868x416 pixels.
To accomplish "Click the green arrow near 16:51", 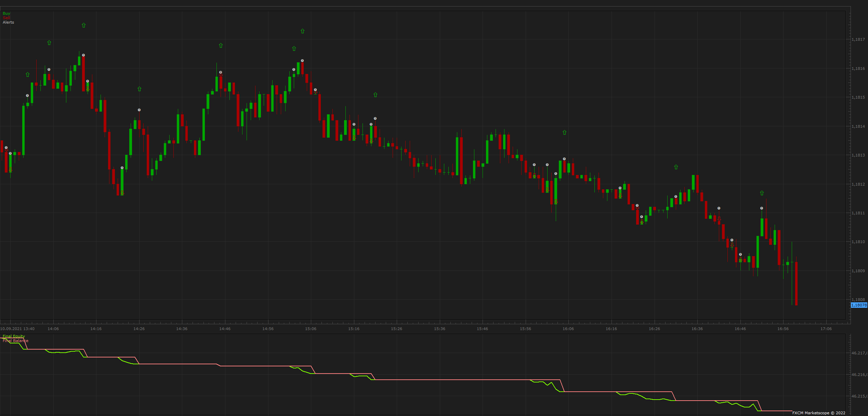I will [762, 193].
